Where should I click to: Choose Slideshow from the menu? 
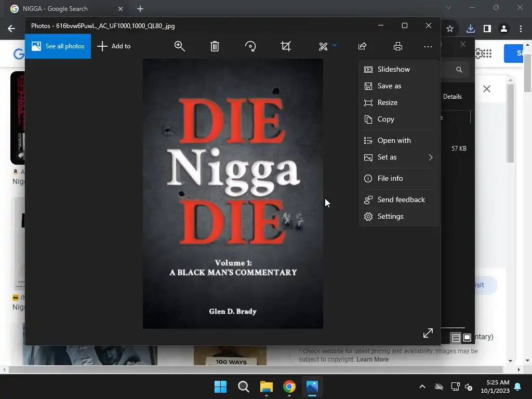[x=398, y=69]
